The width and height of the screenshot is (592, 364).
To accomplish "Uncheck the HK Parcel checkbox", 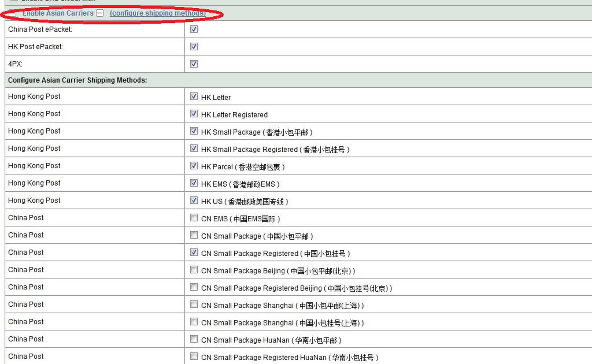I will click(x=194, y=166).
